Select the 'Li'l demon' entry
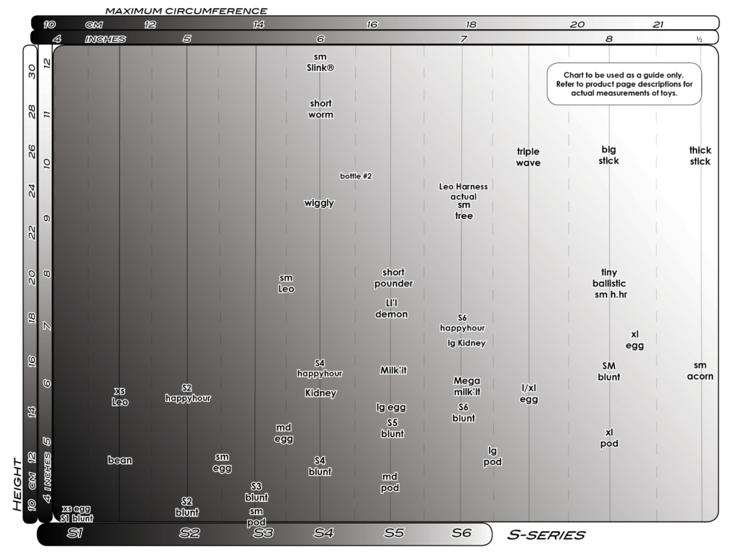Image resolution: width=747 pixels, height=560 pixels. pyautogui.click(x=391, y=308)
